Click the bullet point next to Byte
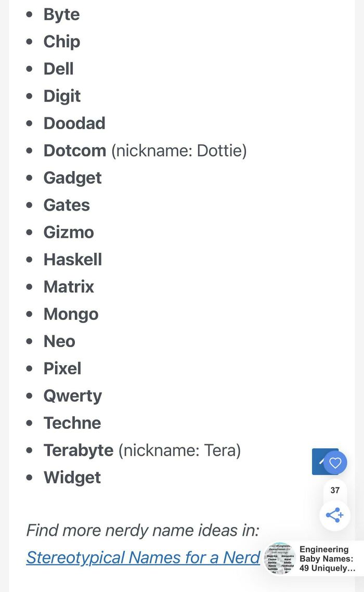The width and height of the screenshot is (364, 592). (30, 14)
